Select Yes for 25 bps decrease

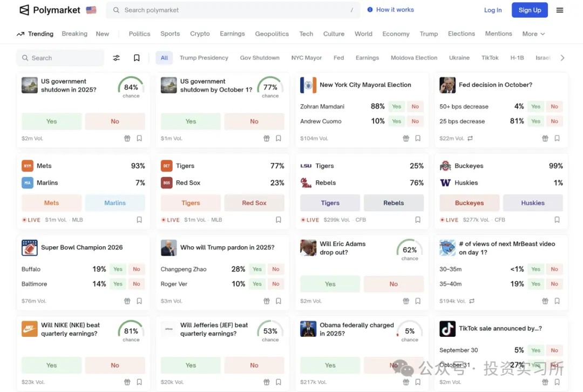[x=535, y=121]
